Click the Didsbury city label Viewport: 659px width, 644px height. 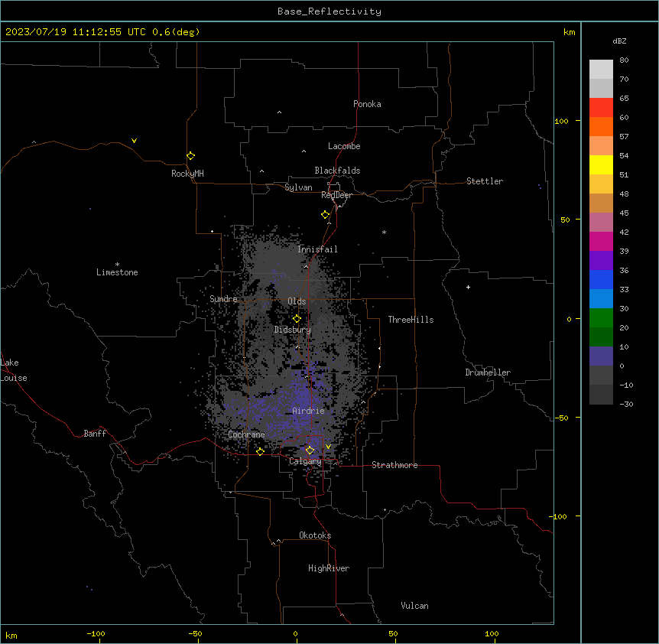(x=293, y=330)
